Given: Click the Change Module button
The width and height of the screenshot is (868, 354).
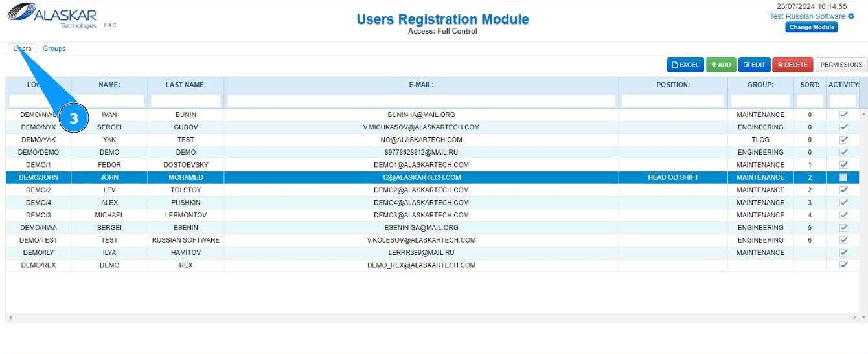Looking at the screenshot, I should click(x=812, y=27).
